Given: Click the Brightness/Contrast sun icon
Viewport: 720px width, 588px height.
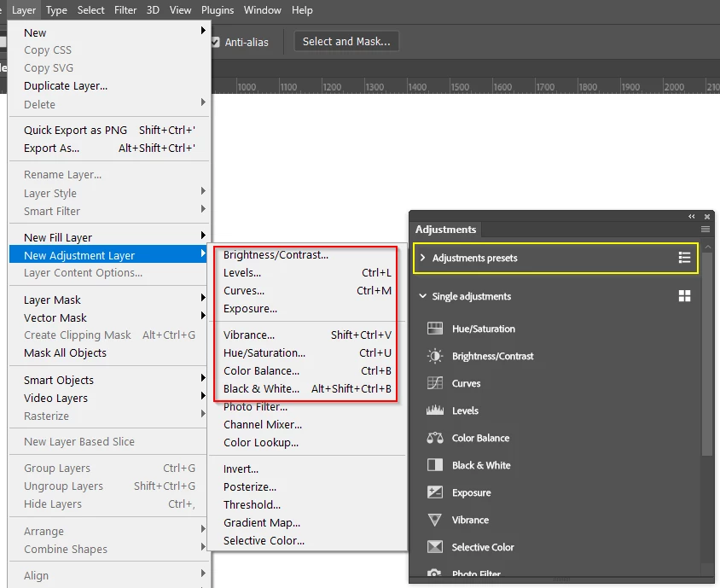Looking at the screenshot, I should pyautogui.click(x=435, y=356).
